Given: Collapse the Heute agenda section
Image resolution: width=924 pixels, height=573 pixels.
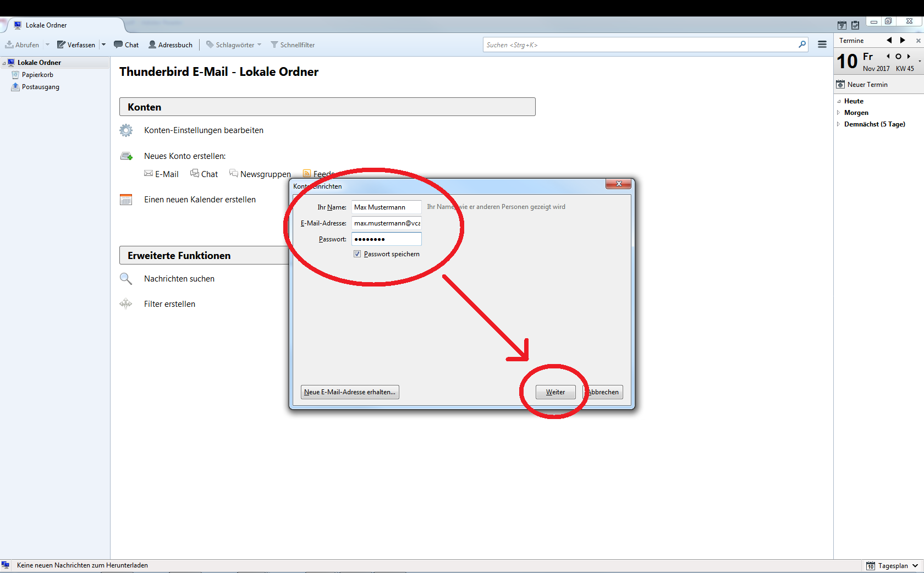Looking at the screenshot, I should [838, 101].
